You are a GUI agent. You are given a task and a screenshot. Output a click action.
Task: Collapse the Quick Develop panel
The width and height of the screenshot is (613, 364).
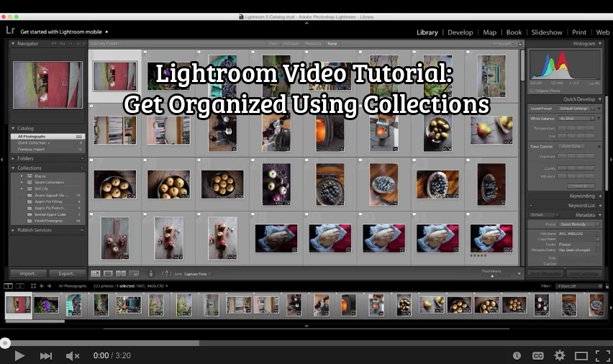click(600, 99)
